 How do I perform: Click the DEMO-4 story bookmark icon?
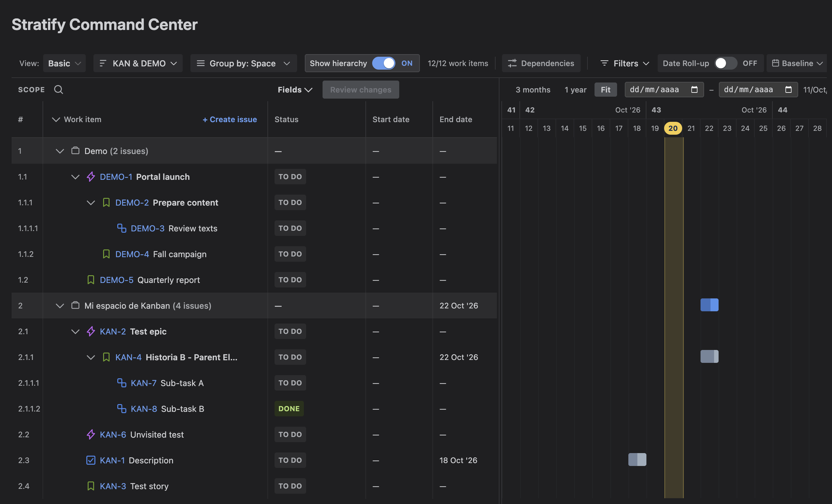[106, 254]
